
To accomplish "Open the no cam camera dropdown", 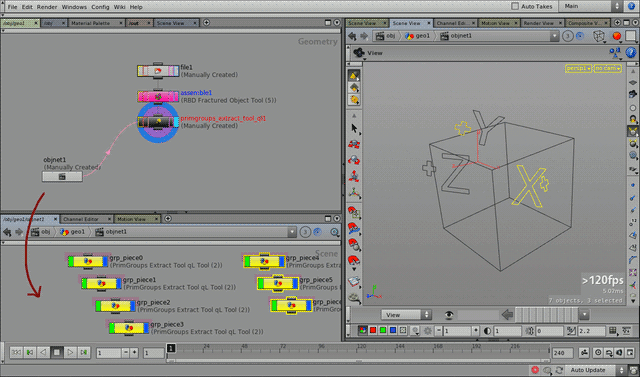I will [x=607, y=69].
